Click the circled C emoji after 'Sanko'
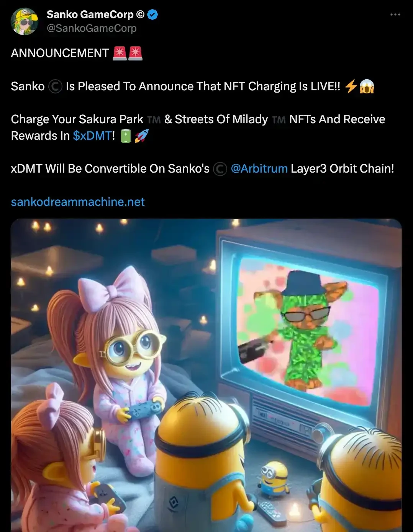This screenshot has width=413, height=532. click(x=55, y=86)
